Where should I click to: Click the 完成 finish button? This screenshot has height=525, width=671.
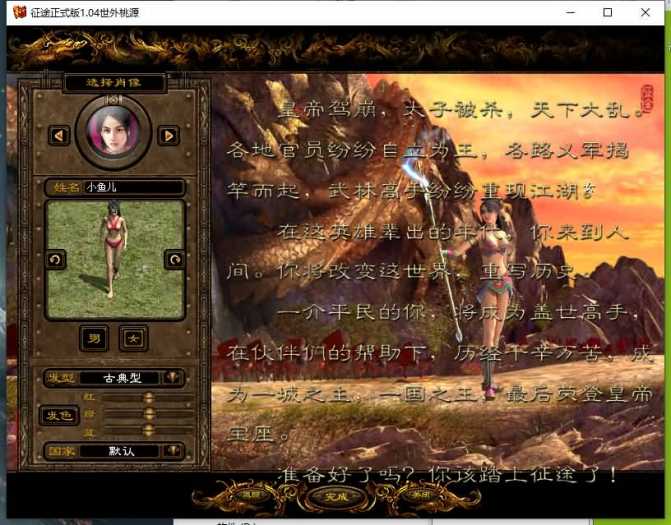coord(336,497)
